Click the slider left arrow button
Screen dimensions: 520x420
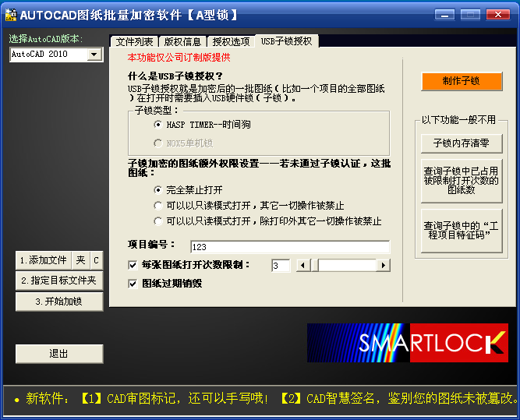303,266
